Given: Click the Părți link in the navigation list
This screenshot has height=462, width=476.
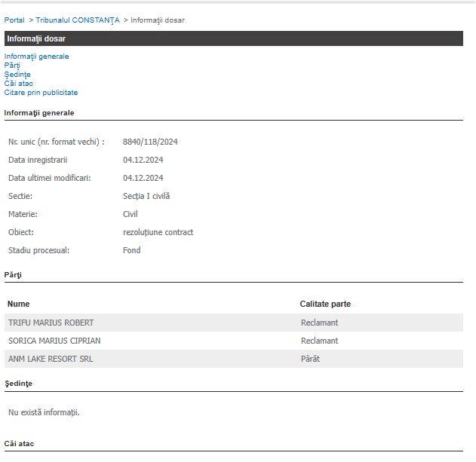Looking at the screenshot, I should coord(12,66).
